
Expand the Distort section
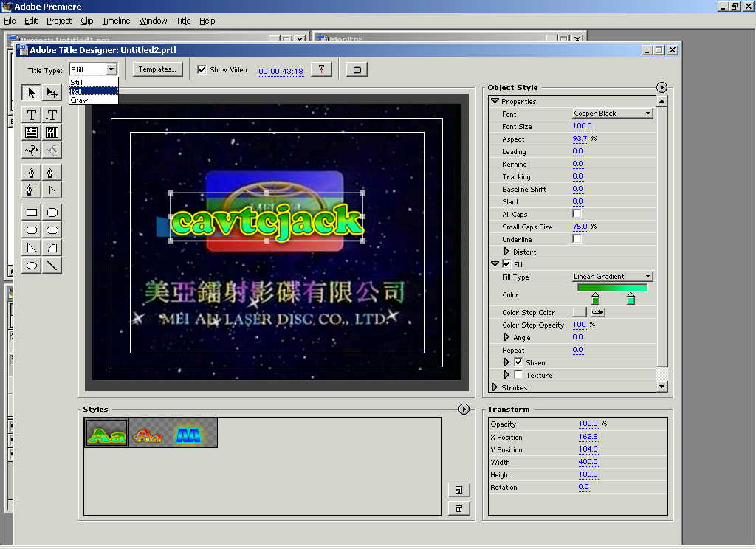tap(506, 252)
